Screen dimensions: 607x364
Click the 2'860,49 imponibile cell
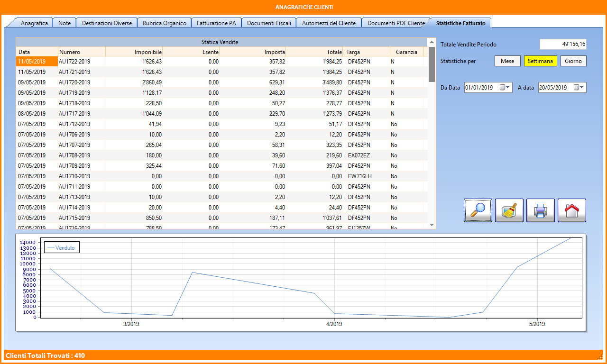coord(134,82)
